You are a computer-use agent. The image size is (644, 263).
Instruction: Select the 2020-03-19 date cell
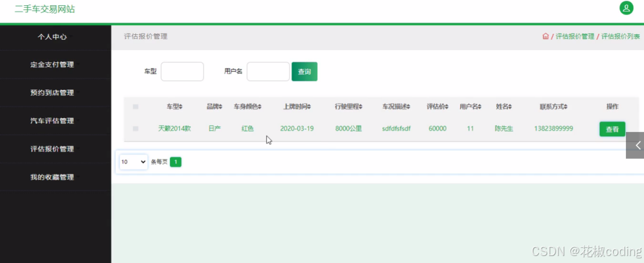pos(297,129)
